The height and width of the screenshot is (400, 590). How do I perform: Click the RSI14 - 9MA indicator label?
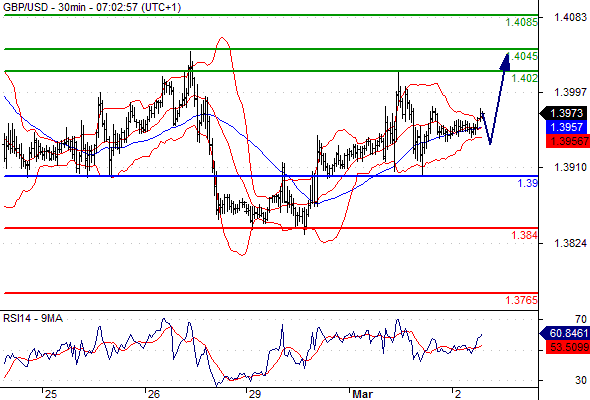click(x=33, y=318)
